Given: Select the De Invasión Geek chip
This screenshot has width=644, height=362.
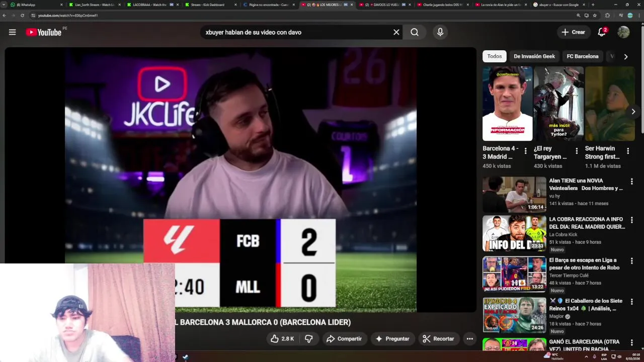Looking at the screenshot, I should point(534,56).
